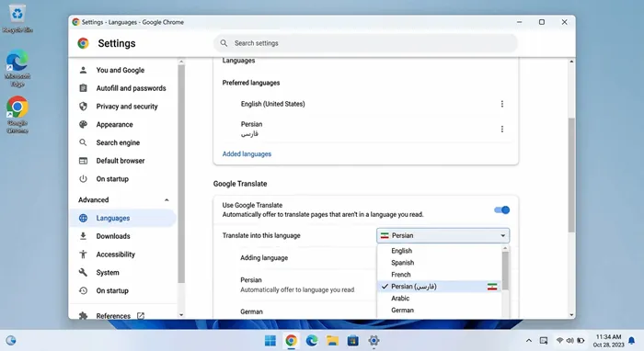Open More actions menu for Persian
Screen dimensions: 644x351
pyautogui.click(x=502, y=130)
